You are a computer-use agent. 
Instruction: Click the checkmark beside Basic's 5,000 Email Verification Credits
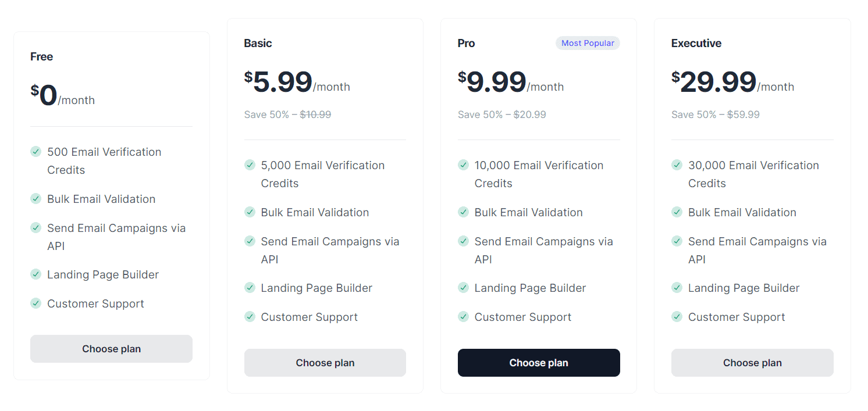pos(250,165)
